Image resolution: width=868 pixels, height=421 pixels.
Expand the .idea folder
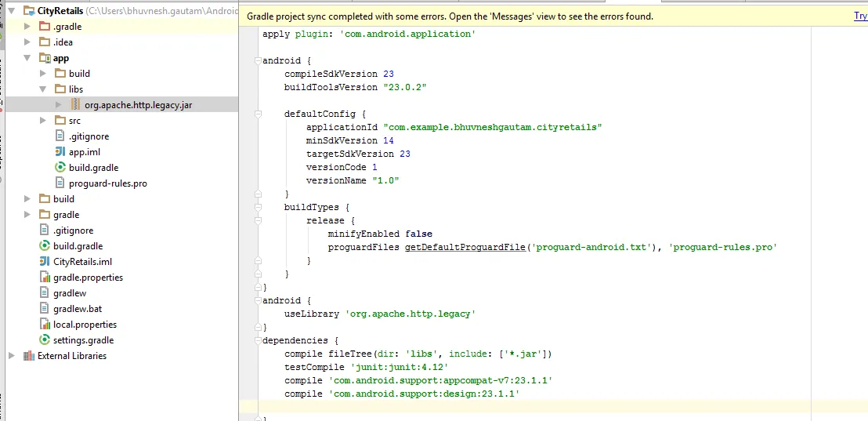pos(27,42)
